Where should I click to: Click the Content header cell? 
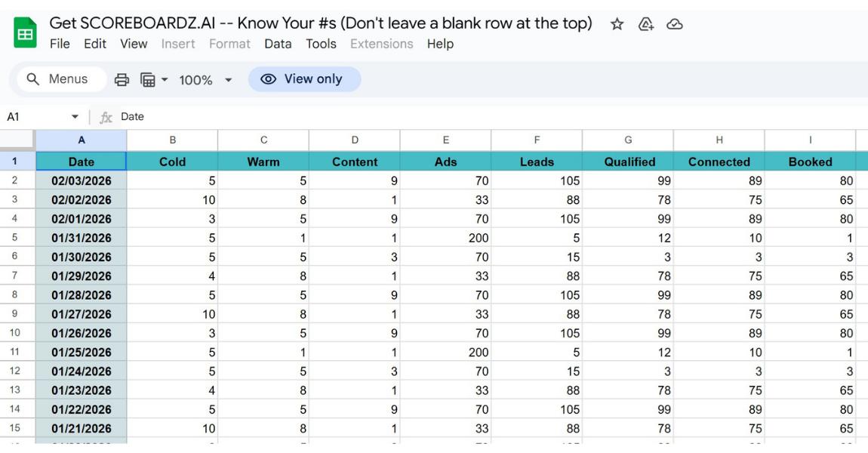point(355,162)
